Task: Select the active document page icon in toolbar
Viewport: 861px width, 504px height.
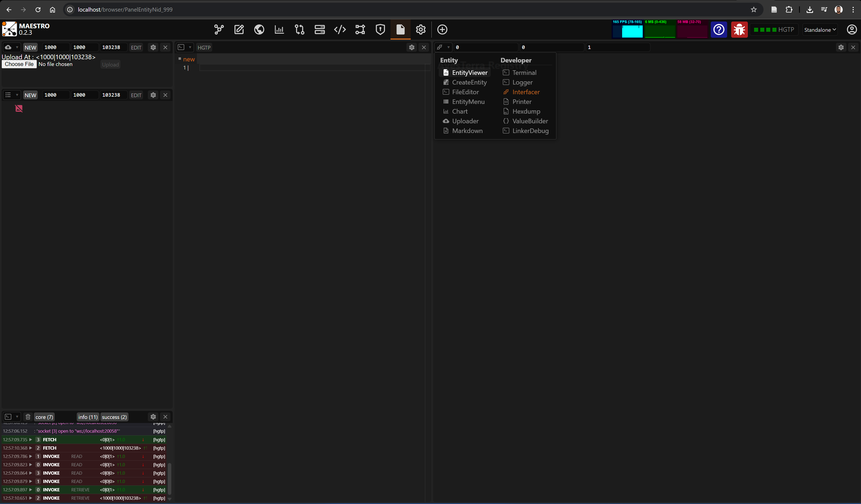Action: 400,29
